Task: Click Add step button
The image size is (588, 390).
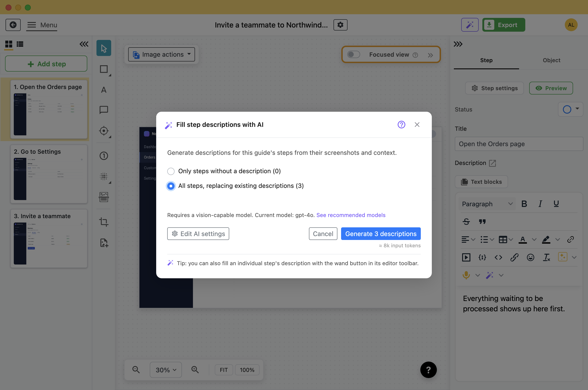Action: coord(46,64)
